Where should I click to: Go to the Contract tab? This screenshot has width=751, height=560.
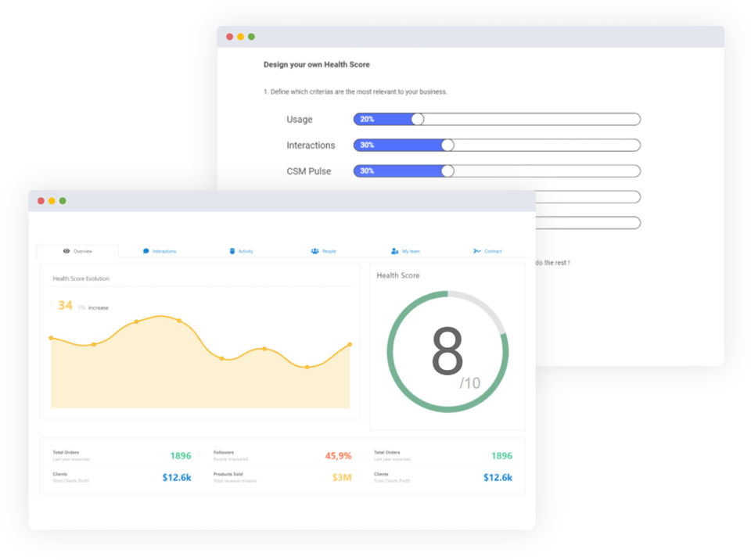(x=487, y=251)
